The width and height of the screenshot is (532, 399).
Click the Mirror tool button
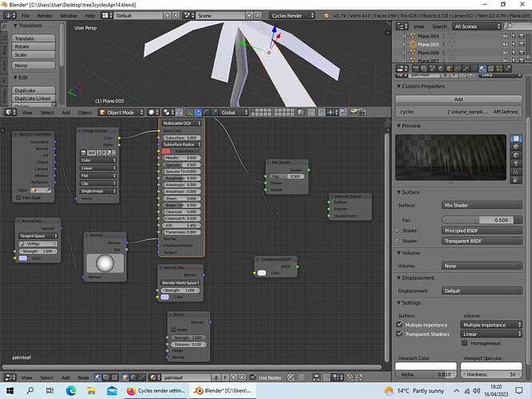[34, 65]
